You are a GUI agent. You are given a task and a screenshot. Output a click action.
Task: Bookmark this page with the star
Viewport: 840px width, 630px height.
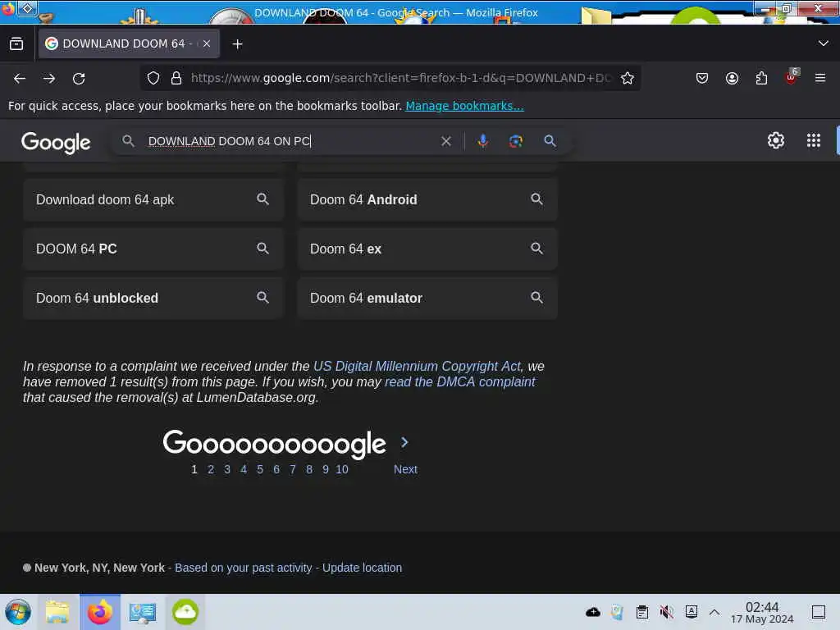click(x=628, y=78)
